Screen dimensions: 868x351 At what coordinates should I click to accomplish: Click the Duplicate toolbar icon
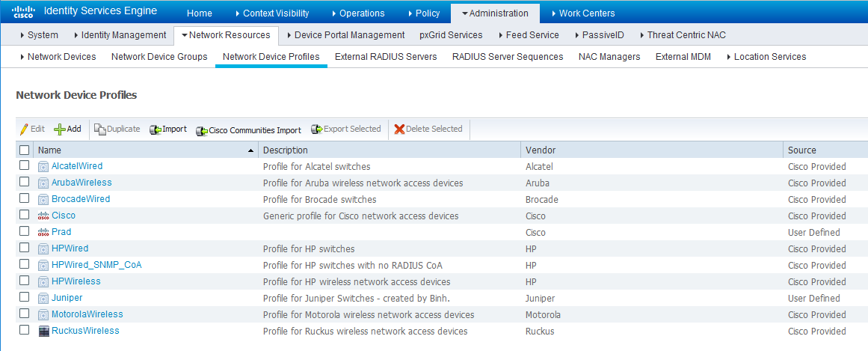coord(99,129)
